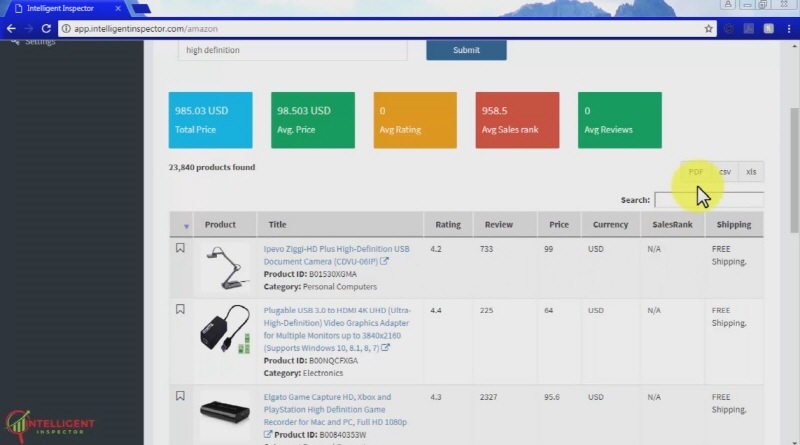Open Ipevo Ziggi-HD external link icon
The width and height of the screenshot is (800, 445).
pyautogui.click(x=384, y=261)
